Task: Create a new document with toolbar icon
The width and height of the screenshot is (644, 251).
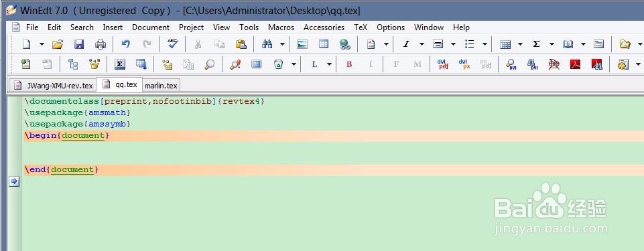Action: 26,44
